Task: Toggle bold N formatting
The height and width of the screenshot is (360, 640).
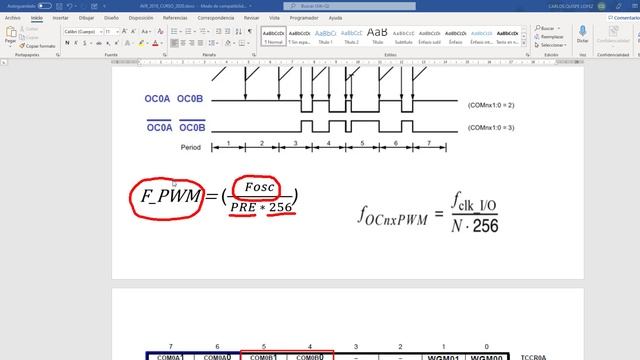Action: 67,43
